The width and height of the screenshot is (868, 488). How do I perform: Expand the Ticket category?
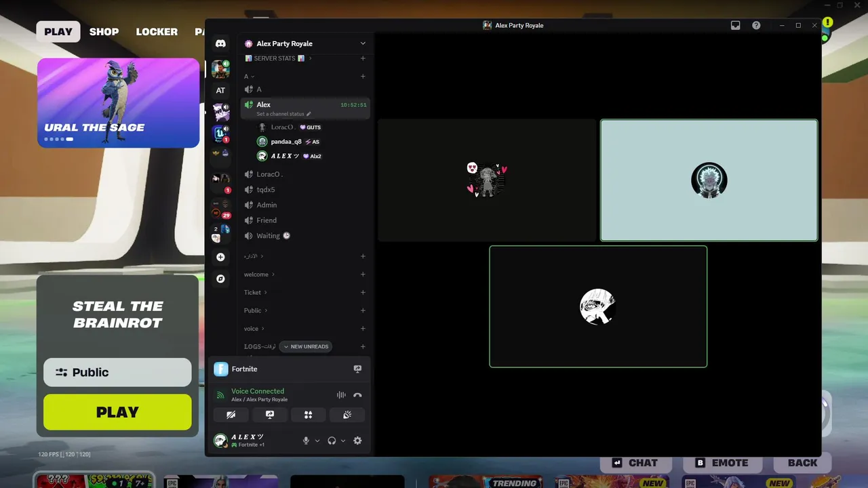click(255, 292)
